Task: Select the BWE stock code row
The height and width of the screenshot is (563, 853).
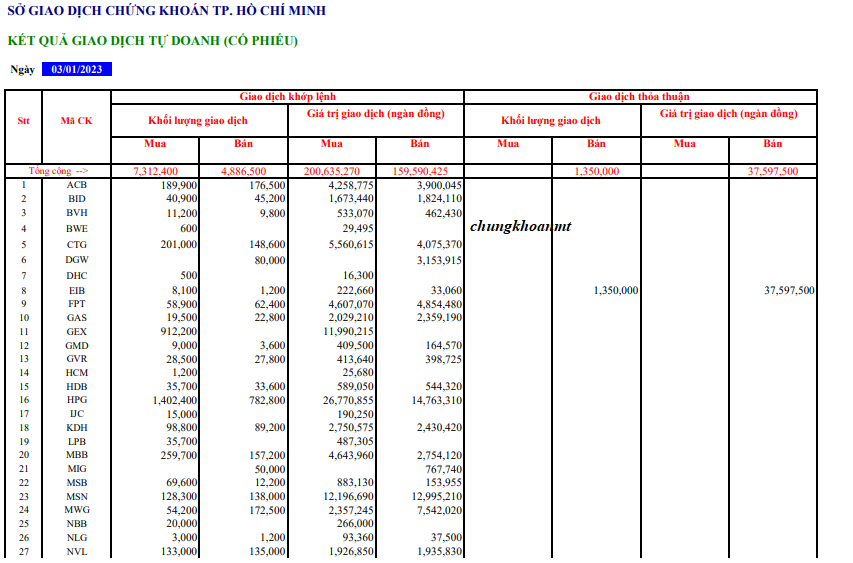Action: tap(77, 228)
